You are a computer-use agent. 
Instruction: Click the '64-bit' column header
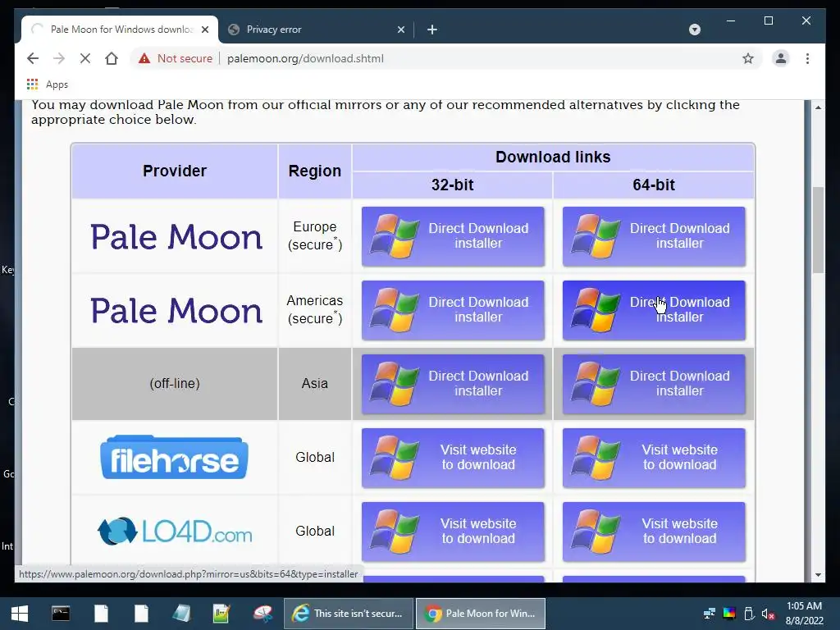[x=654, y=185]
